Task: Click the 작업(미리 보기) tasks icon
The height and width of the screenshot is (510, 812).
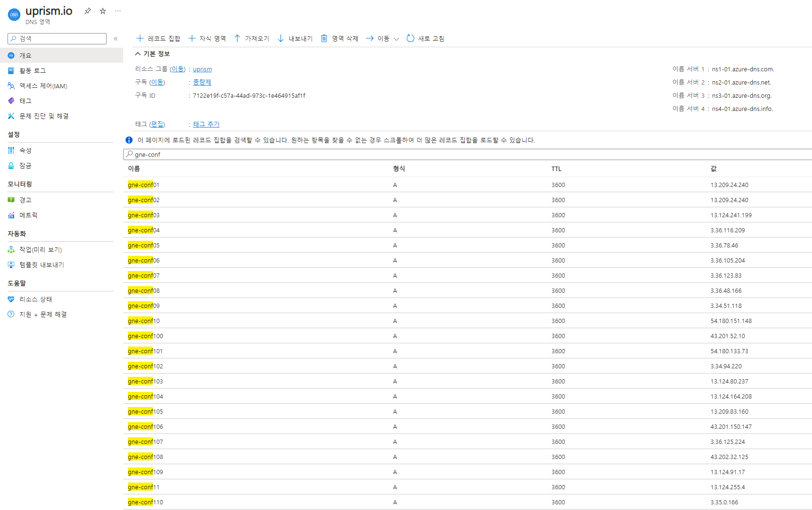Action: (x=11, y=249)
